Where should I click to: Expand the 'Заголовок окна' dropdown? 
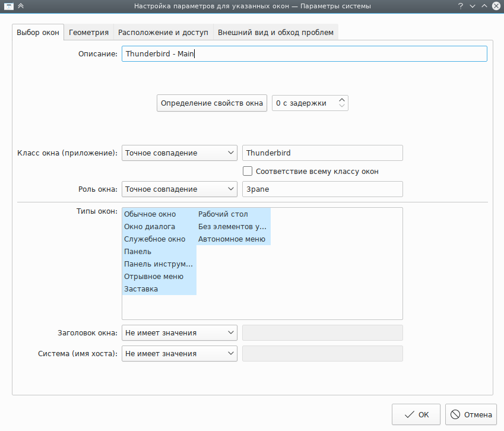[x=179, y=333]
